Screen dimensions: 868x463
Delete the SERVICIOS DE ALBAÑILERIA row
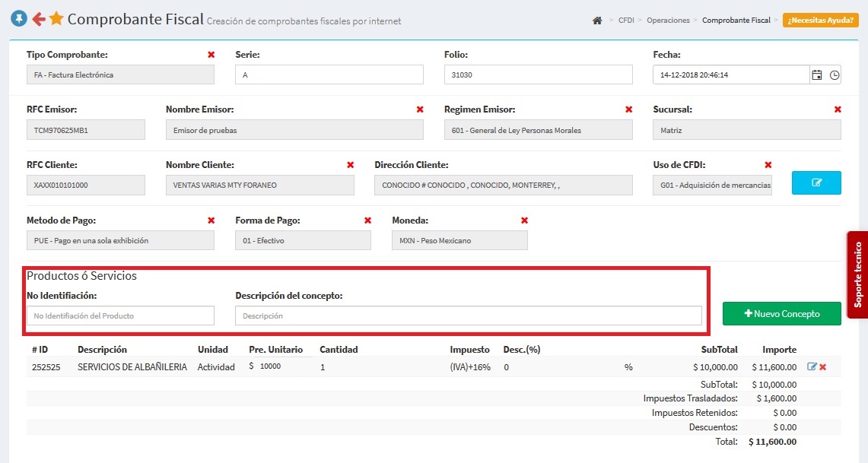(823, 367)
